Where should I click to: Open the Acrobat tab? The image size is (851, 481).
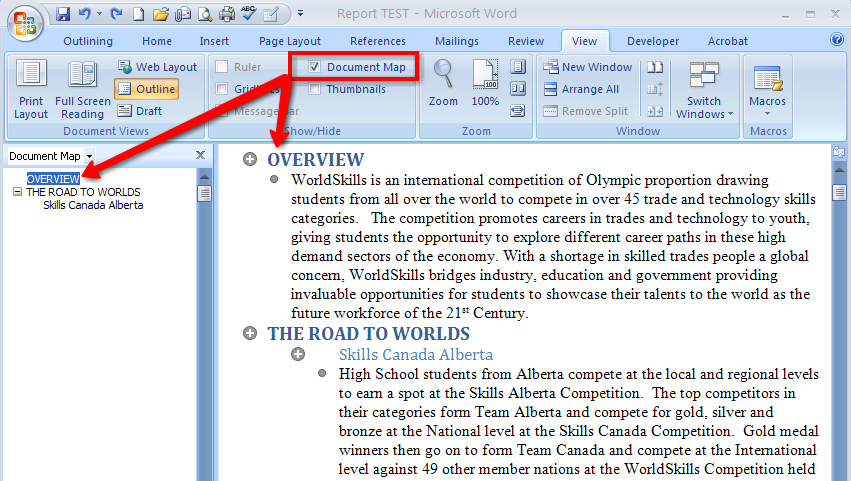pyautogui.click(x=728, y=41)
